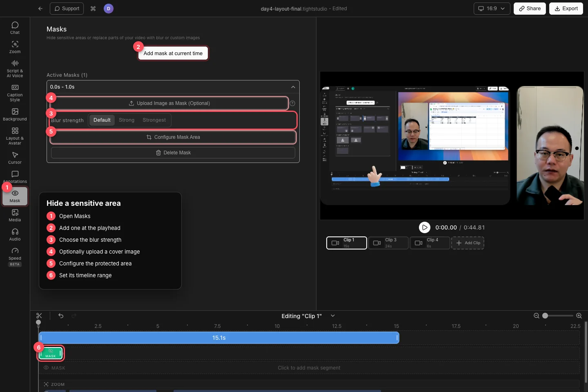Image resolution: width=588 pixels, height=392 pixels.
Task: Select the Clip 3 tab
Action: point(388,243)
